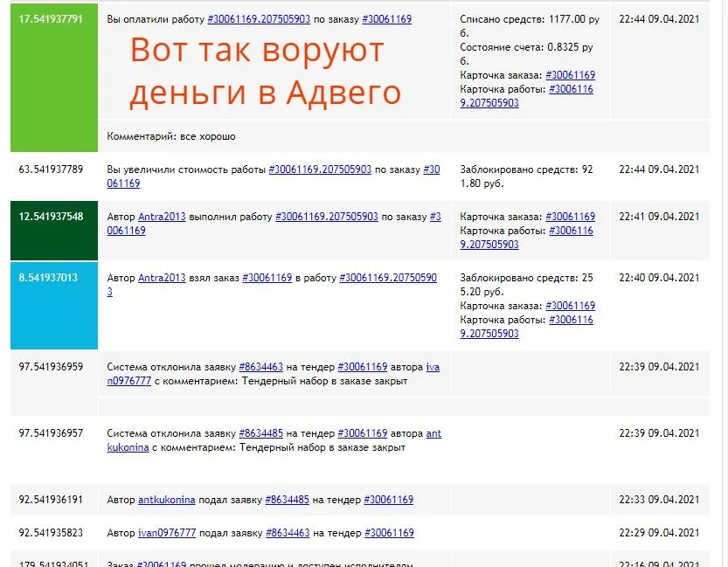Viewport: 728px width, 567px height.
Task: Click the 'Заблокировано средств: 921.80 руб.' text
Action: (x=526, y=176)
